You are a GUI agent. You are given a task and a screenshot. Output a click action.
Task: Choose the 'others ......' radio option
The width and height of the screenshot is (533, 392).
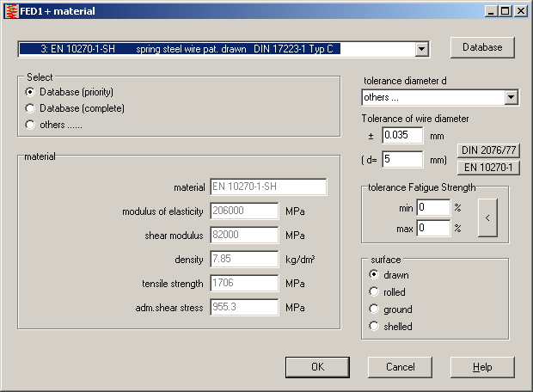[31, 125]
